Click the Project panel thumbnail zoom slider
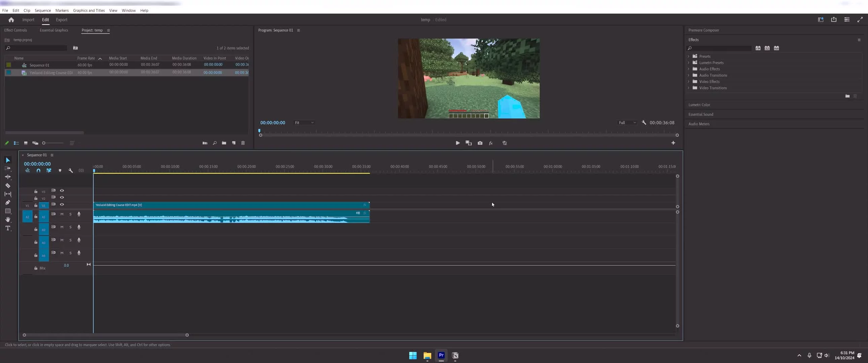This screenshot has width=868, height=363. click(53, 143)
